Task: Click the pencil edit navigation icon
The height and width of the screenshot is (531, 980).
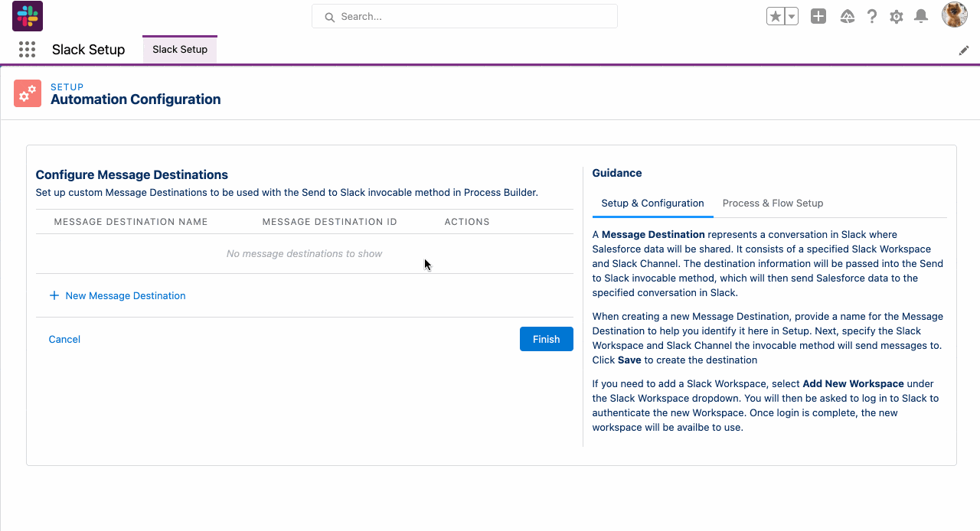Action: (x=964, y=50)
